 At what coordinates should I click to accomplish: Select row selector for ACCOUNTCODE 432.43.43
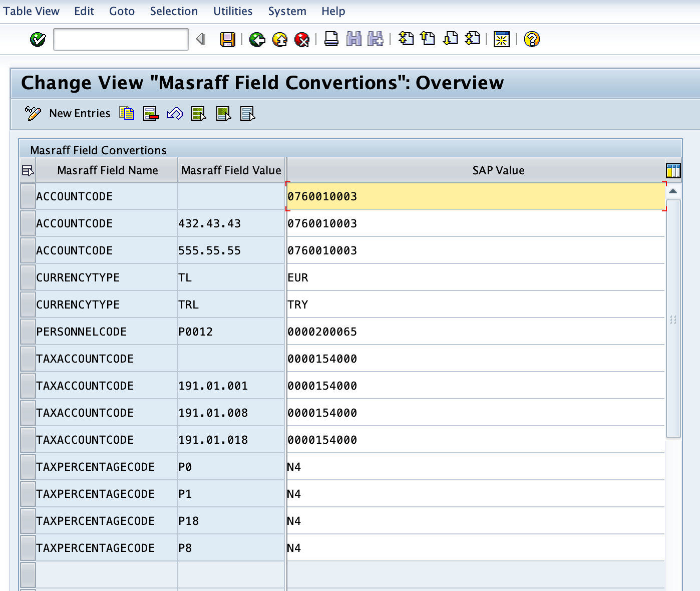28,223
